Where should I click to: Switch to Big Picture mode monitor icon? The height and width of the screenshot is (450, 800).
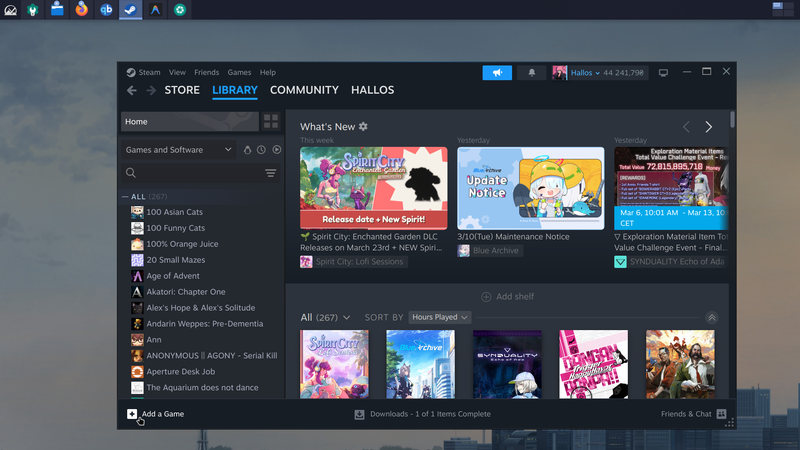663,72
